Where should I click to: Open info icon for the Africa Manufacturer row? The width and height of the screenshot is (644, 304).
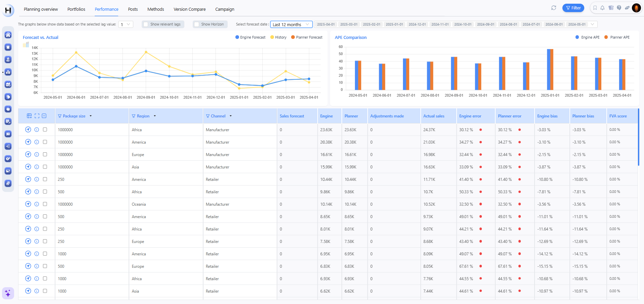pos(37,130)
